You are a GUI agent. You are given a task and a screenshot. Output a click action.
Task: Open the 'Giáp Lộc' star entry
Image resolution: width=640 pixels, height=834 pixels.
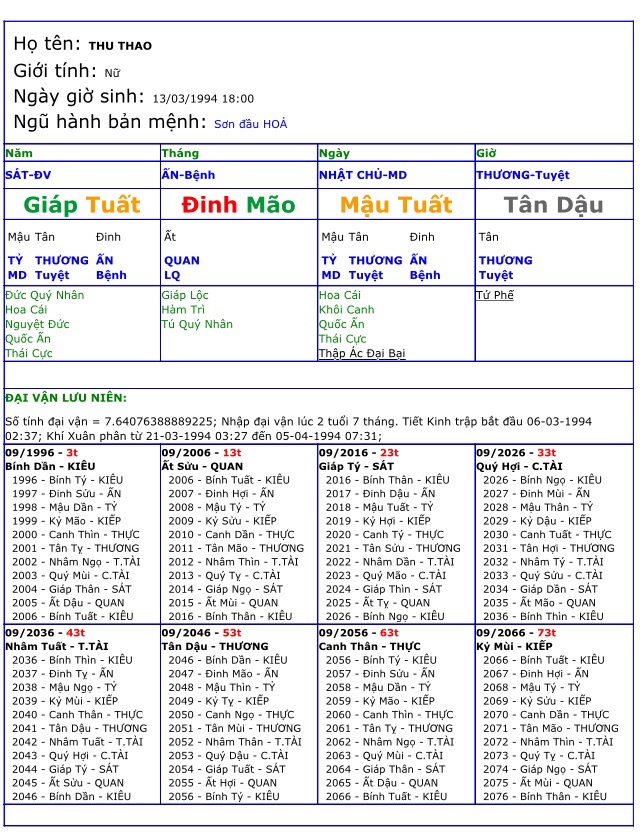(185, 295)
